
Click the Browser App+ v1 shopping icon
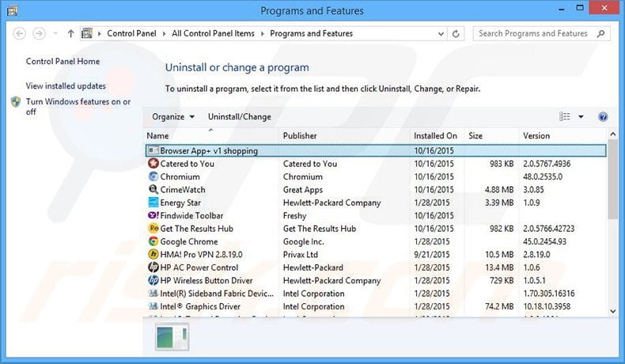[x=153, y=150]
